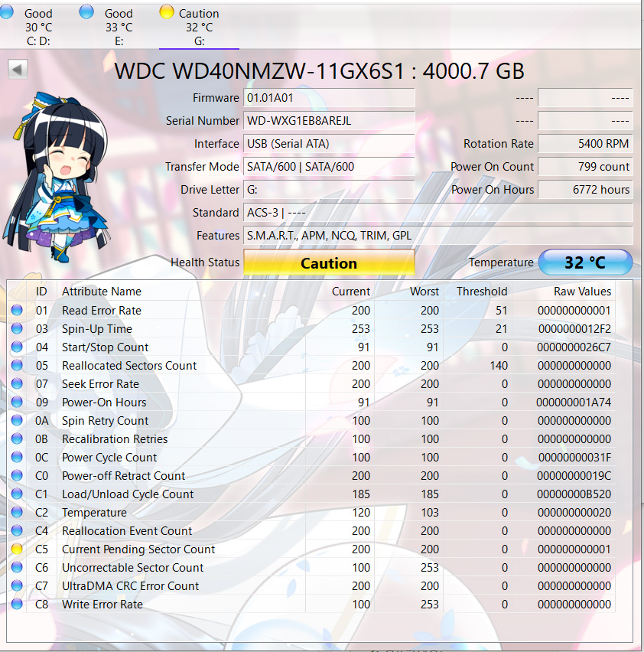This screenshot has height=652, width=644.
Task: Select the Spin-Up Time attribute name
Action: 97,329
